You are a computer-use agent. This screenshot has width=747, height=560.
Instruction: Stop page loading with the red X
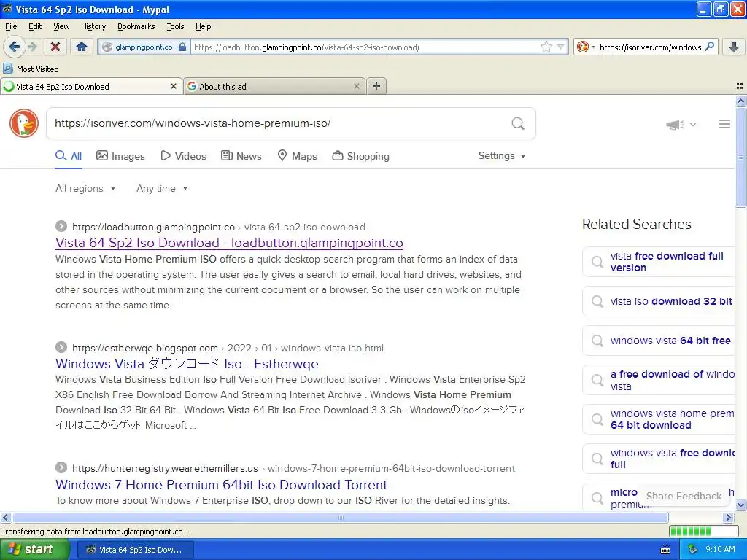[55, 47]
